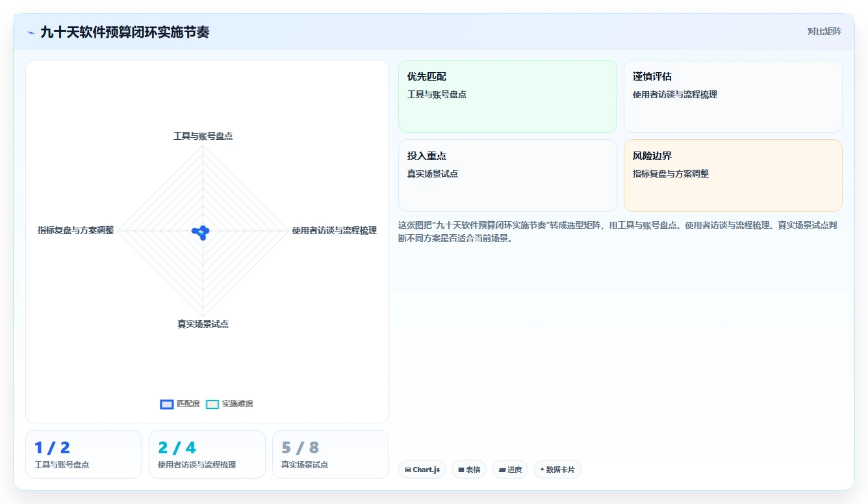
Task: Select the 投入重点 card
Action: pyautogui.click(x=507, y=176)
